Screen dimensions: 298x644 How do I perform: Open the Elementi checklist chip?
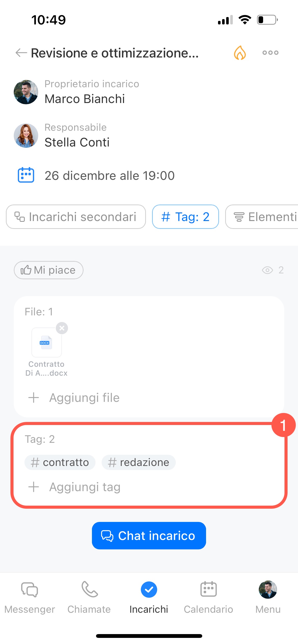click(265, 217)
